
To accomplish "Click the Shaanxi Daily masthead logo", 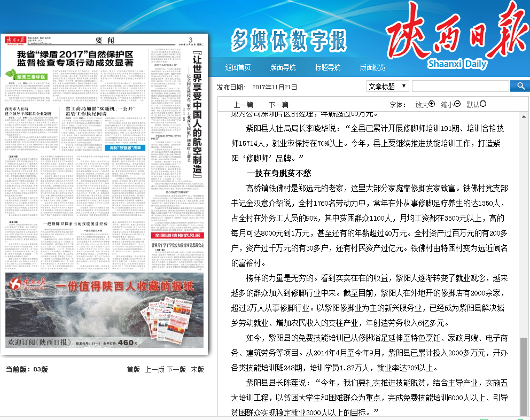I will [x=458, y=35].
